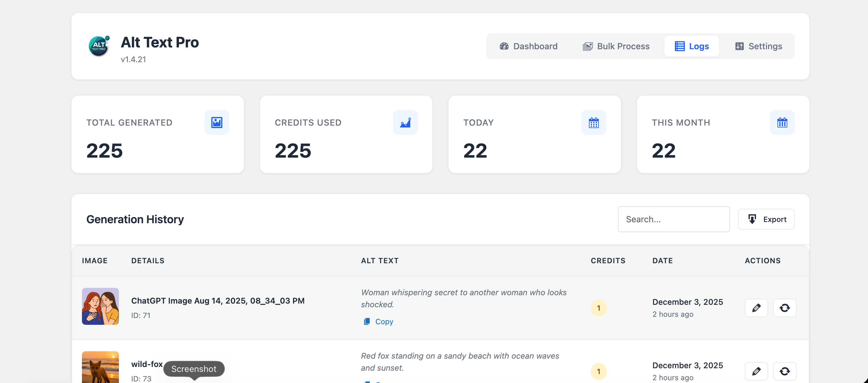Select the Logs tab
868x383 pixels.
pos(692,46)
